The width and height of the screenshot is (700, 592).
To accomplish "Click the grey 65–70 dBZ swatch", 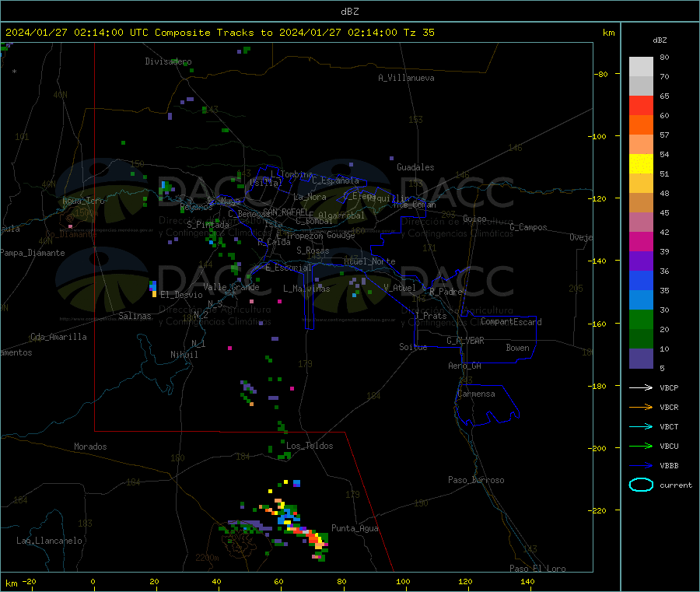I will (x=641, y=86).
